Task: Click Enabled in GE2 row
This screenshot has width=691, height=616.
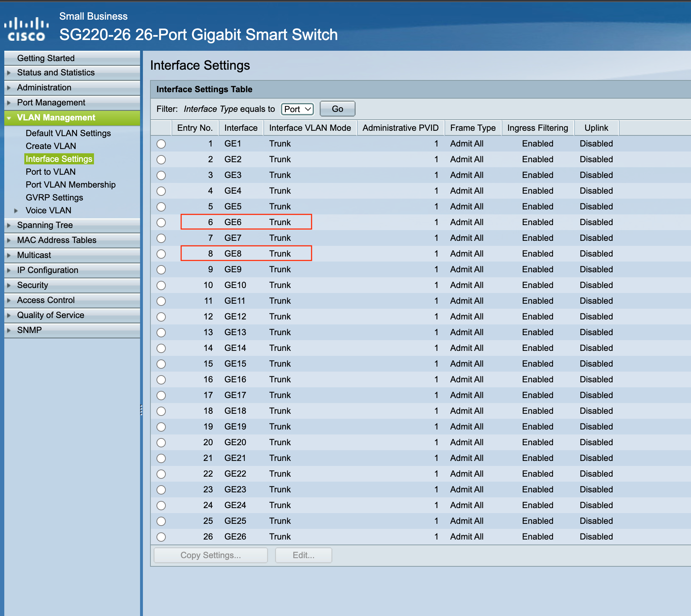Action: pyautogui.click(x=538, y=159)
